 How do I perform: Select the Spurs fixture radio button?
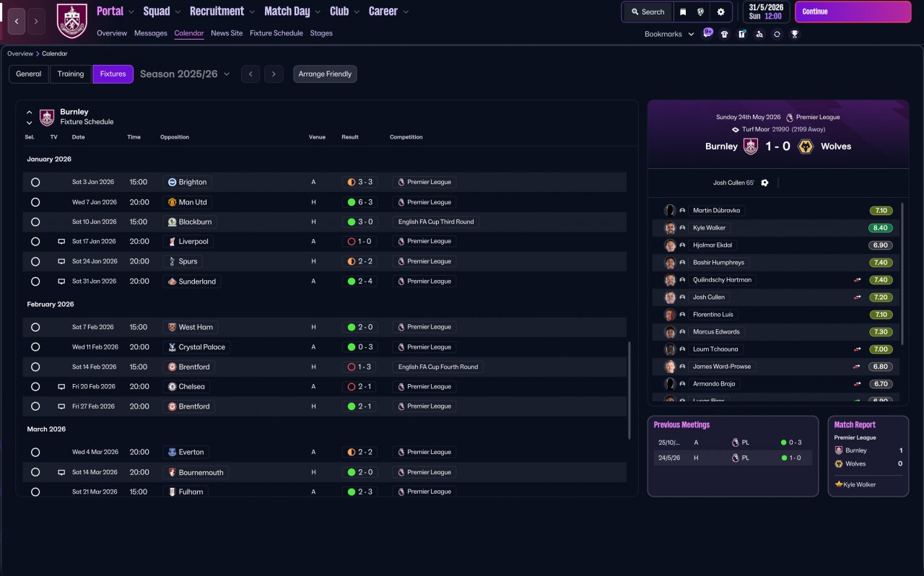(35, 261)
